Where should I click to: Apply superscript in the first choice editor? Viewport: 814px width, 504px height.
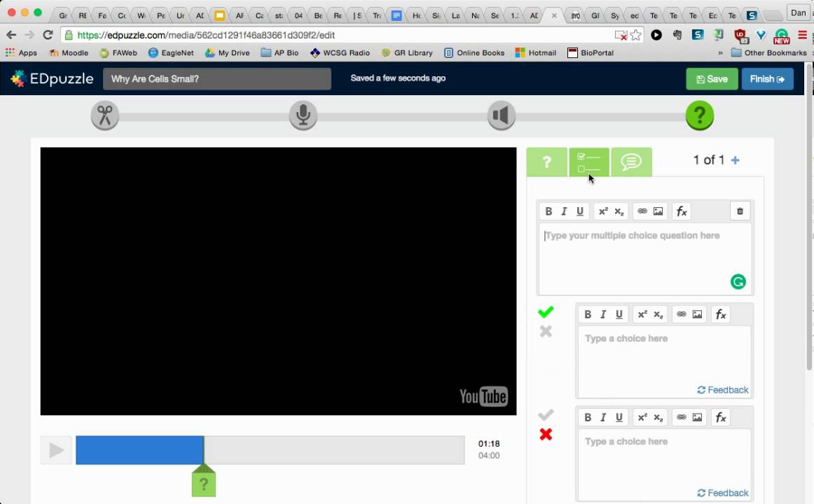[642, 314]
